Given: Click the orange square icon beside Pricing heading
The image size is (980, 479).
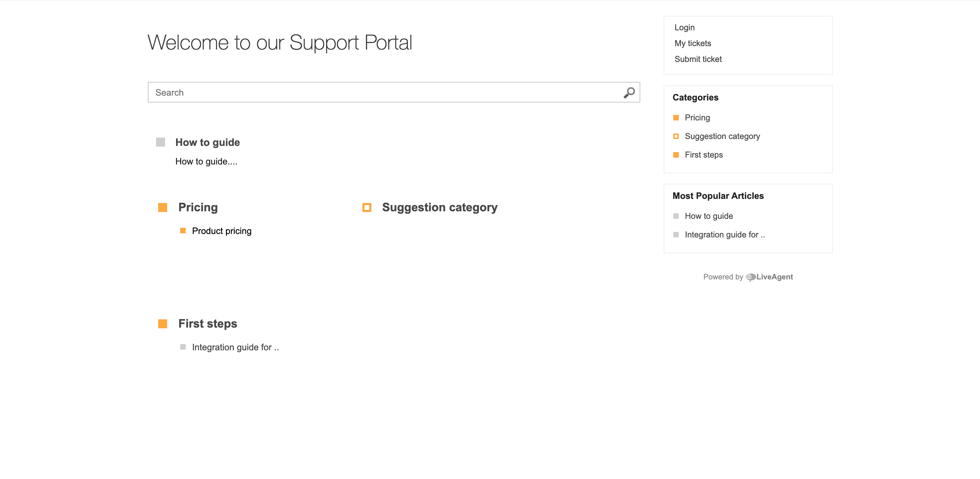Looking at the screenshot, I should 162,207.
